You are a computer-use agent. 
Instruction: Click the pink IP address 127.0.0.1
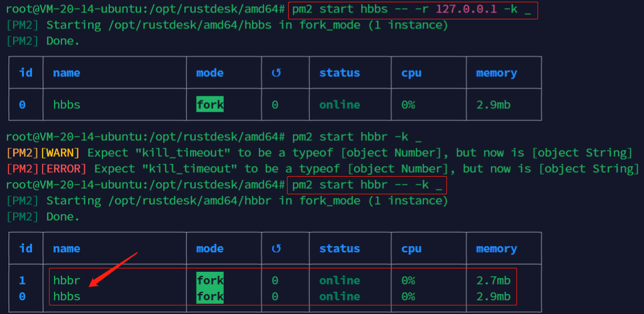coord(466,10)
